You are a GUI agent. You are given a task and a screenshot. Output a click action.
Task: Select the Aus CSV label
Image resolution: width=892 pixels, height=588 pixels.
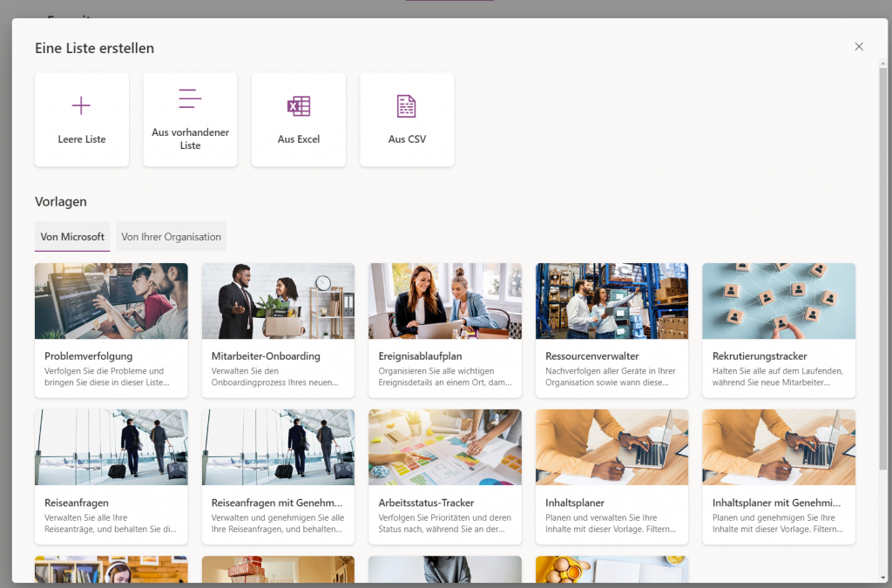point(408,139)
